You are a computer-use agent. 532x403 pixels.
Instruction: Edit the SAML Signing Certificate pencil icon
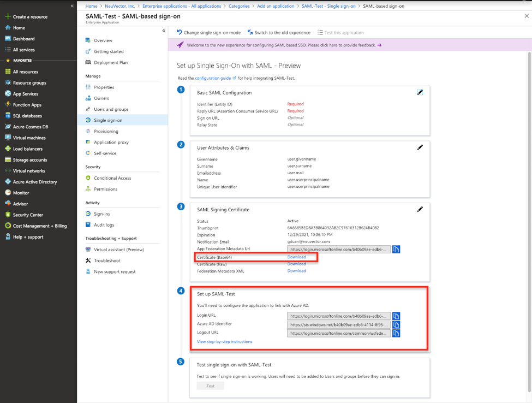pyautogui.click(x=420, y=209)
